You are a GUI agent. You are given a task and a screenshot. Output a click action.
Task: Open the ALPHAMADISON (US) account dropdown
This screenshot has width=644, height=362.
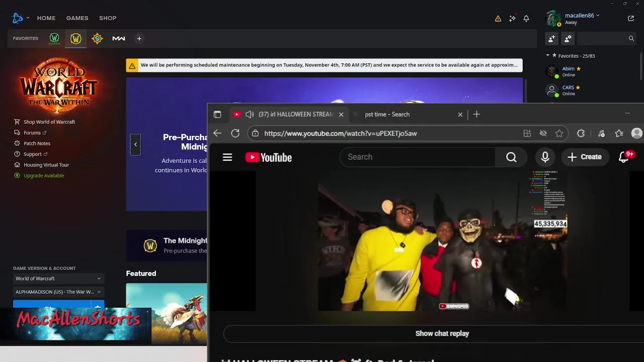pyautogui.click(x=58, y=292)
